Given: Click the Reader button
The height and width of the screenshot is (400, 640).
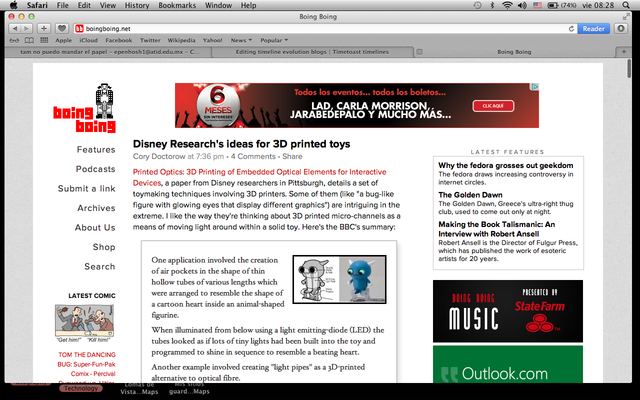Looking at the screenshot, I should [593, 29].
